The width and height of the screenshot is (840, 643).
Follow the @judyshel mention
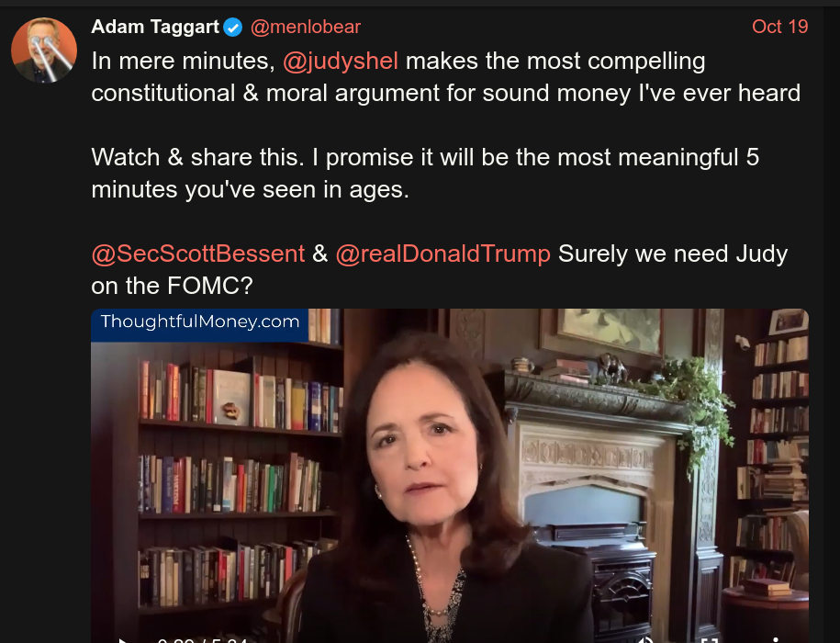tap(341, 61)
